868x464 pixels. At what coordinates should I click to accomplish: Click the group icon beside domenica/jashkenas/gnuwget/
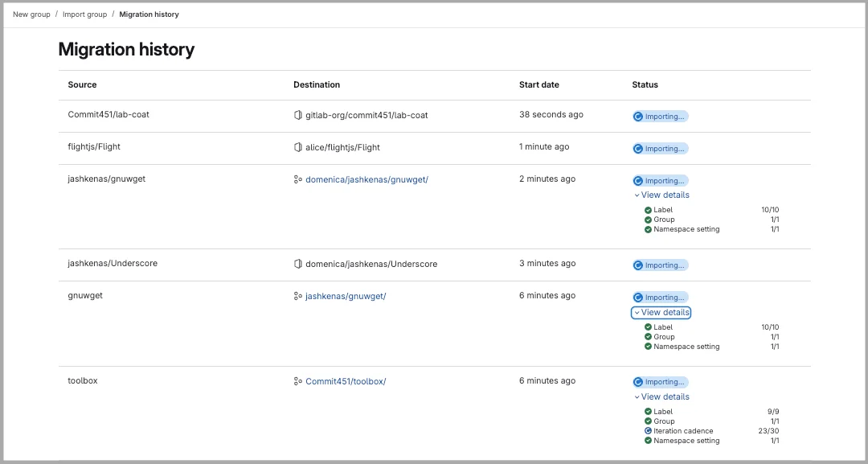[x=297, y=179]
